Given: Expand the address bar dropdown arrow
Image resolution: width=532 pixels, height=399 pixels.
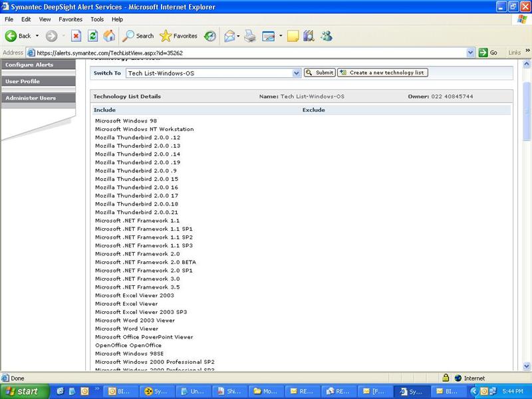Looking at the screenshot, I should pos(470,53).
